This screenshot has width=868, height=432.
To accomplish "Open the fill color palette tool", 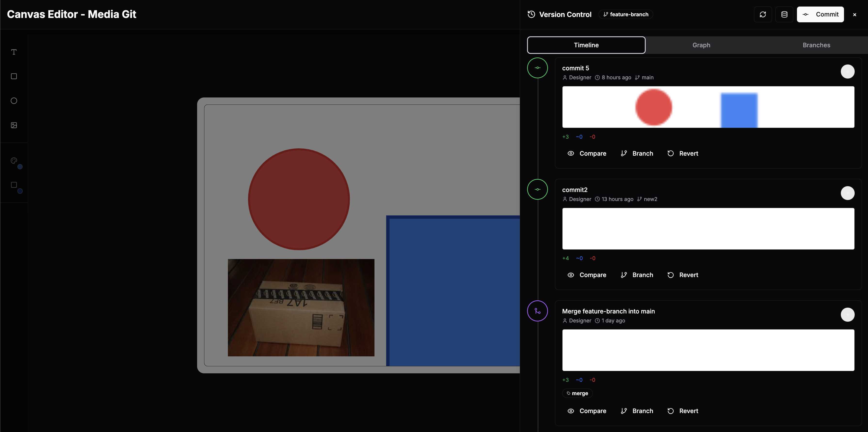I will (x=14, y=161).
